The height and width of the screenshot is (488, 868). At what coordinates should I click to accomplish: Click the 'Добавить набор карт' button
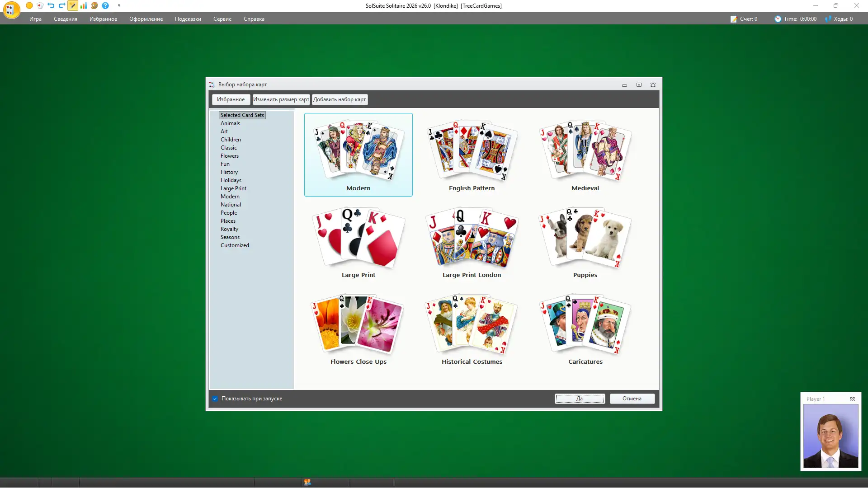coord(340,99)
